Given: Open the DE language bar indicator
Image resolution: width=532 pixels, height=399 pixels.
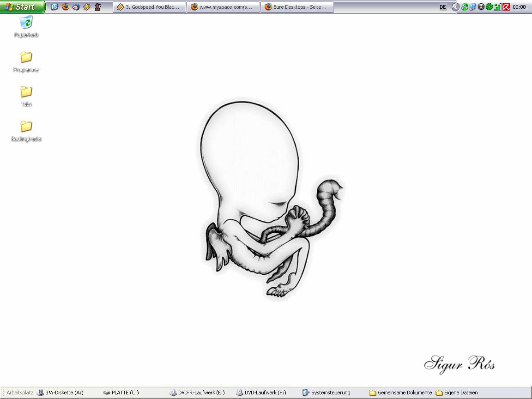Looking at the screenshot, I should pyautogui.click(x=443, y=7).
